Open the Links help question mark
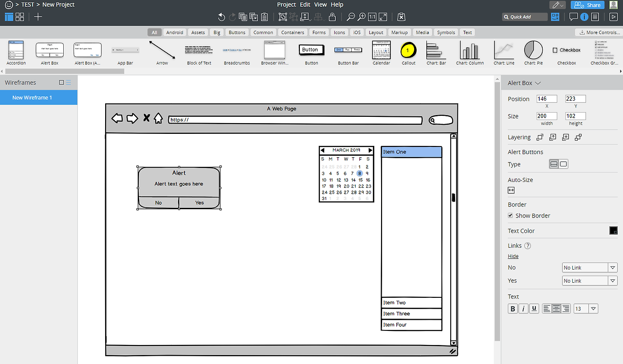The image size is (623, 364). pos(528,246)
